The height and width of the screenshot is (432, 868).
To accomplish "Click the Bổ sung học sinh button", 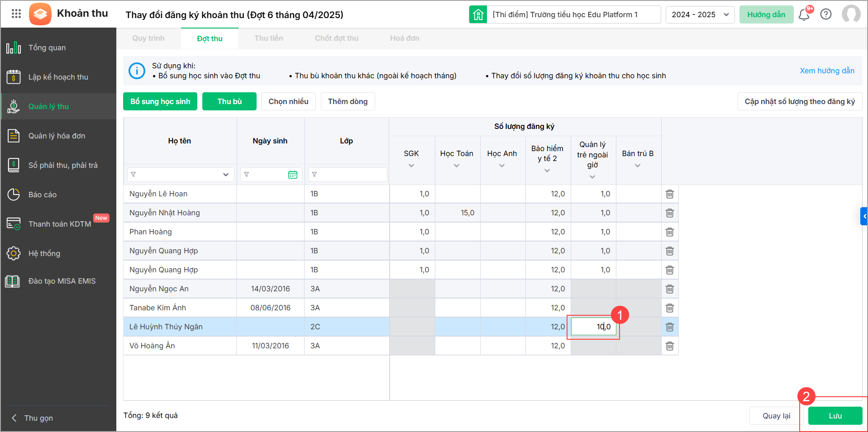I will (x=160, y=101).
